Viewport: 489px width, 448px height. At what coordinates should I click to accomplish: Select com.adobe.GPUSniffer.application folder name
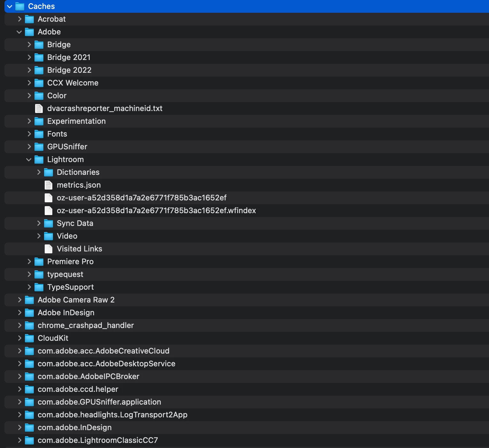point(99,402)
